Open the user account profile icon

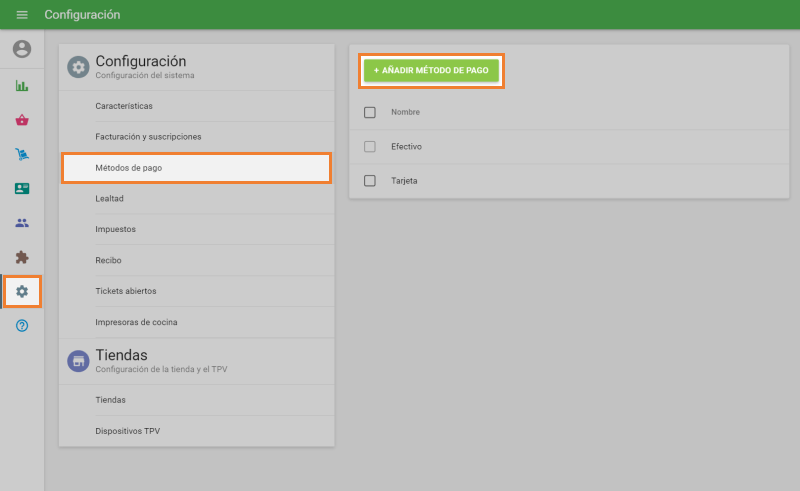[x=22, y=49]
